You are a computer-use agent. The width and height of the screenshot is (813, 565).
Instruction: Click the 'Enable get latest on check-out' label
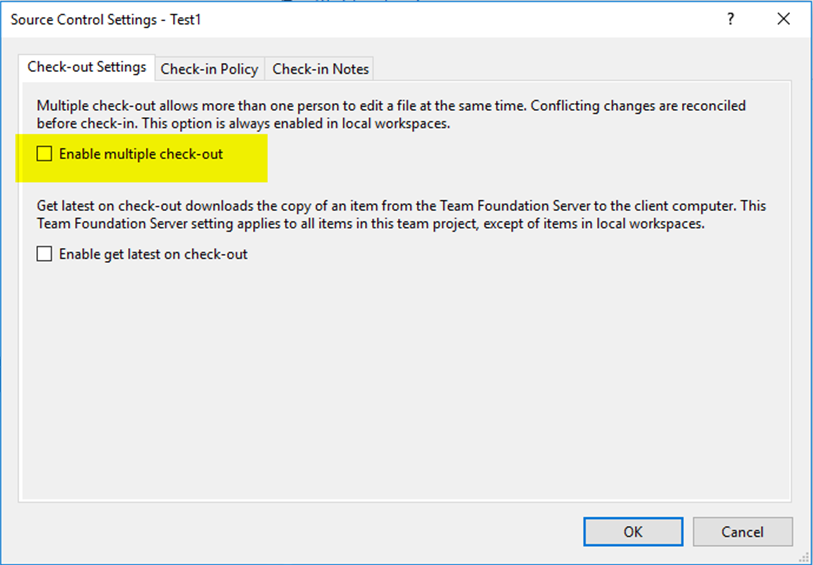click(x=153, y=254)
